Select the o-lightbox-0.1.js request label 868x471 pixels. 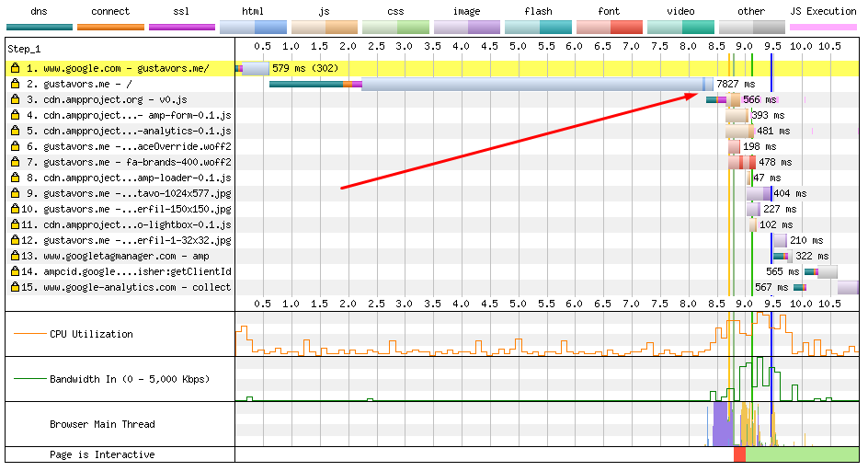pos(137,224)
